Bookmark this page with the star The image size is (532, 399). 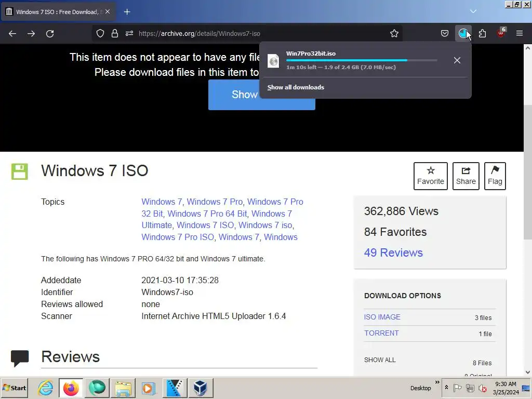[x=394, y=34]
